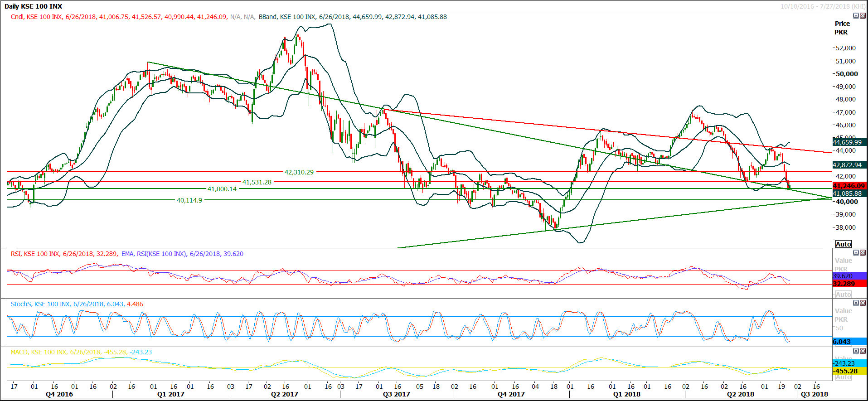Toggle Auto scaling on the price axis
This screenshot has height=401, width=868.
click(843, 244)
